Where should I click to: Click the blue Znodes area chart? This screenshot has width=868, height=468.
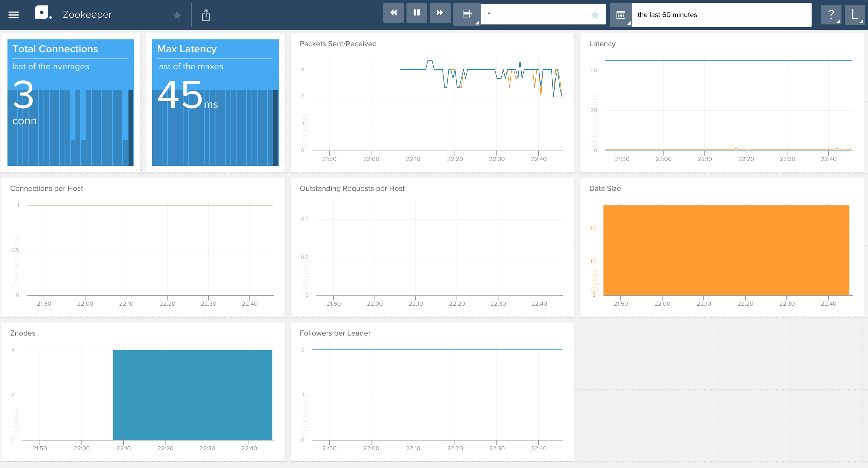click(193, 395)
